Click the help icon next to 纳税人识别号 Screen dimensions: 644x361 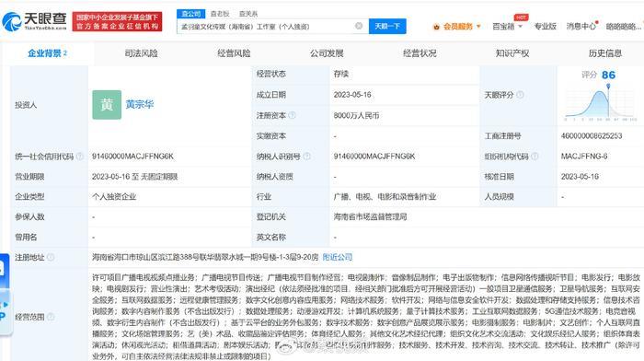306,157
